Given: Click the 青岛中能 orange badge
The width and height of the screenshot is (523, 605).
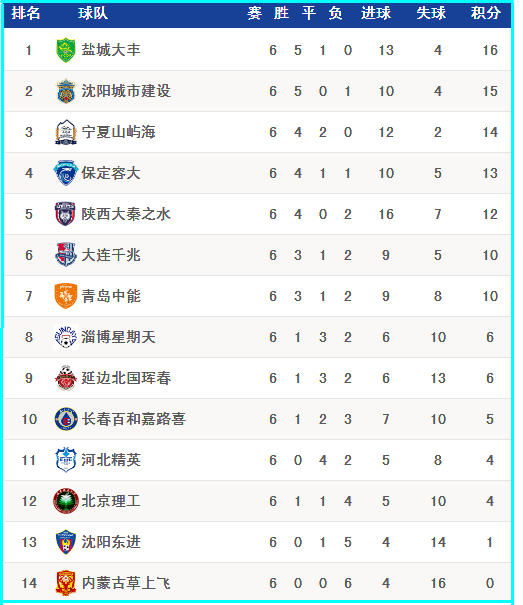Looking at the screenshot, I should point(66,296).
